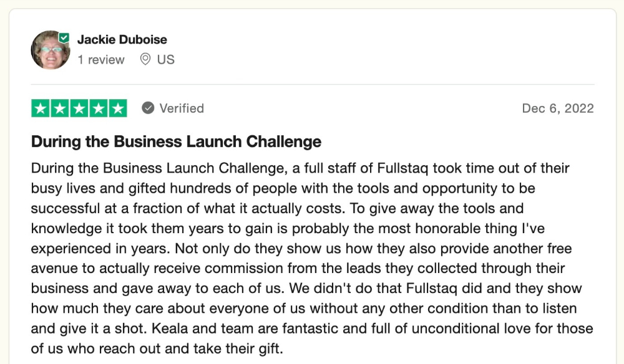Click the first green rating star

tap(41, 108)
